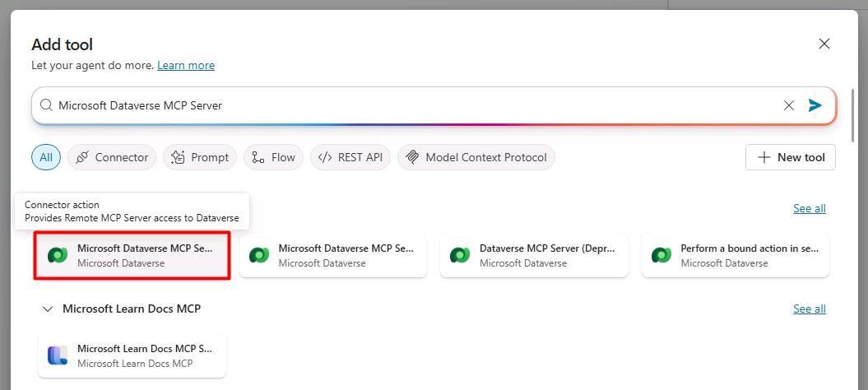This screenshot has height=390, width=868.
Task: Filter tools by Flow
Action: click(273, 157)
